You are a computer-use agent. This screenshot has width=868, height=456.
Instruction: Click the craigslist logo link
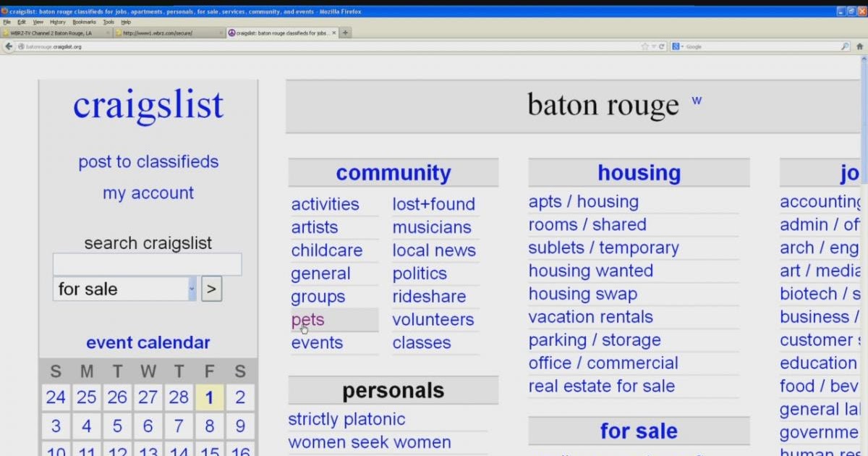tap(148, 106)
